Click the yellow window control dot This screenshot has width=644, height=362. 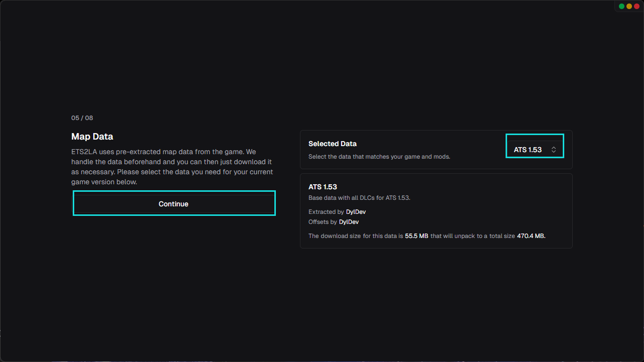tap(629, 7)
